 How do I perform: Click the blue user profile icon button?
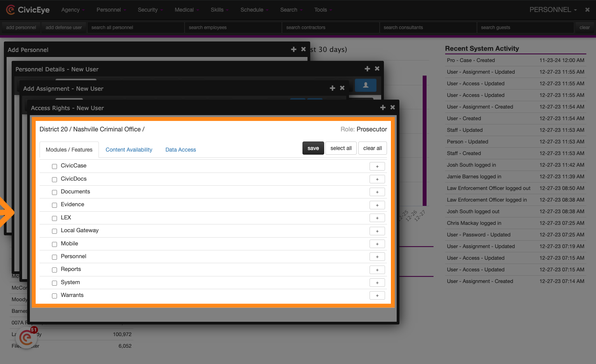(x=365, y=85)
